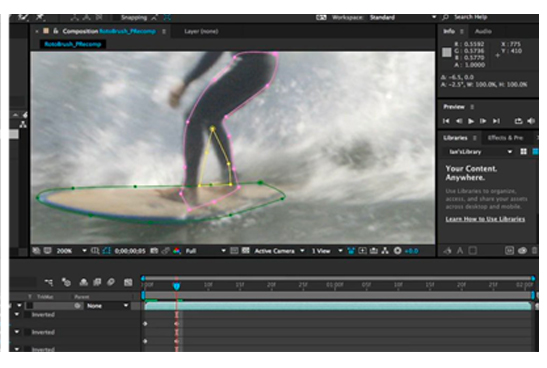Image resolution: width=547 pixels, height=368 pixels.
Task: Open the show channel color management icon
Action: [x=177, y=251]
